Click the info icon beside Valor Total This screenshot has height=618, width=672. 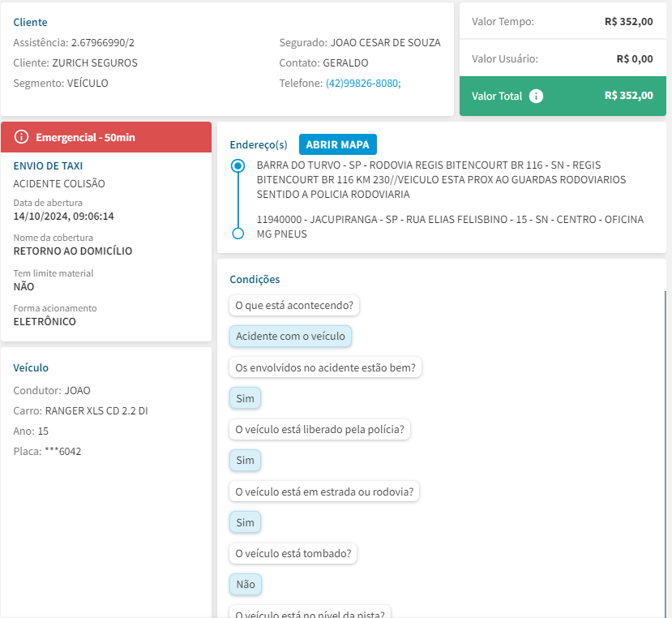(536, 96)
